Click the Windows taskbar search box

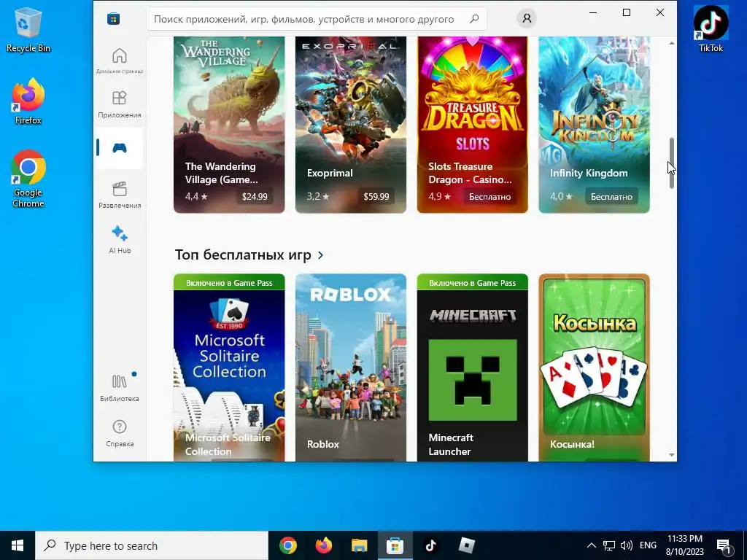(152, 545)
